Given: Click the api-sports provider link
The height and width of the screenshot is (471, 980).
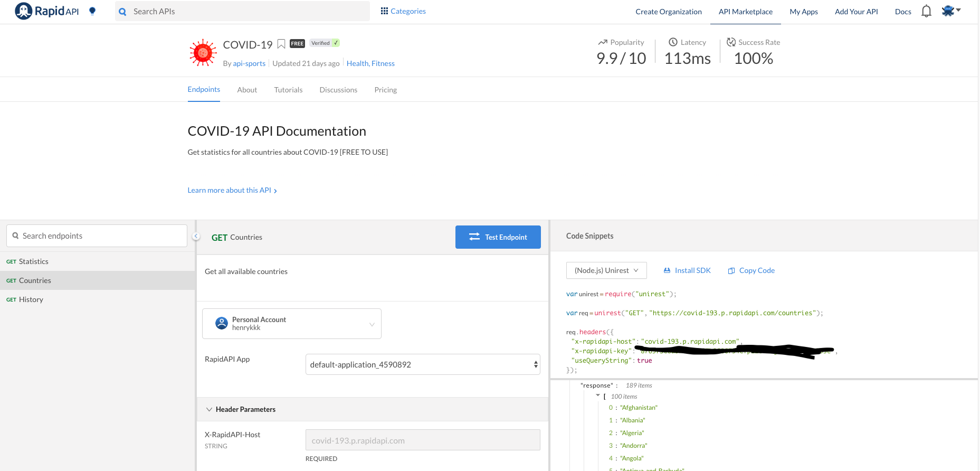Looking at the screenshot, I should click(249, 63).
